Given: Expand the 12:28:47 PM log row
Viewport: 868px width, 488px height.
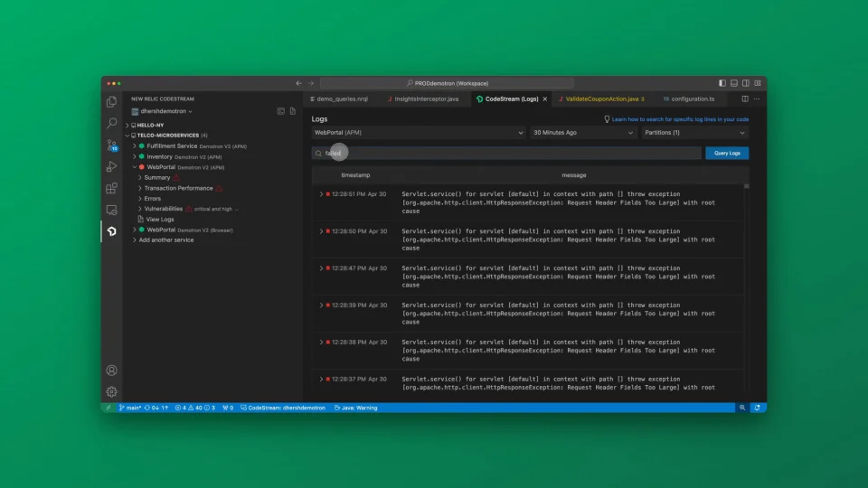Looking at the screenshot, I should tap(321, 268).
